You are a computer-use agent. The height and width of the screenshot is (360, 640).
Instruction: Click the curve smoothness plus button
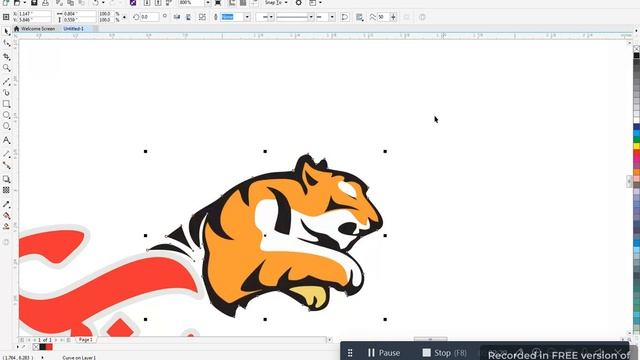point(393,17)
